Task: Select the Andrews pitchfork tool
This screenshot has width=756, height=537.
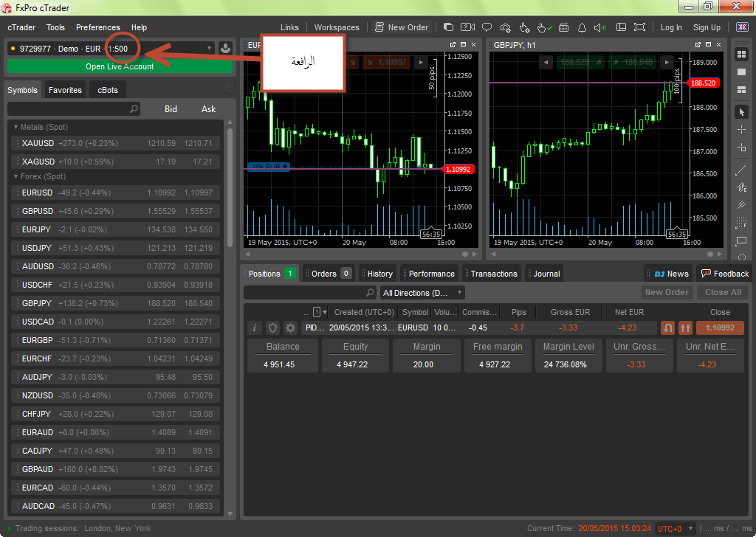Action: 741,205
